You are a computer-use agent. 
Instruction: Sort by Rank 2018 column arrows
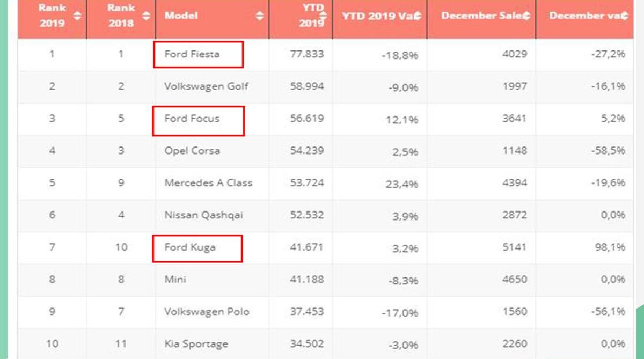146,16
